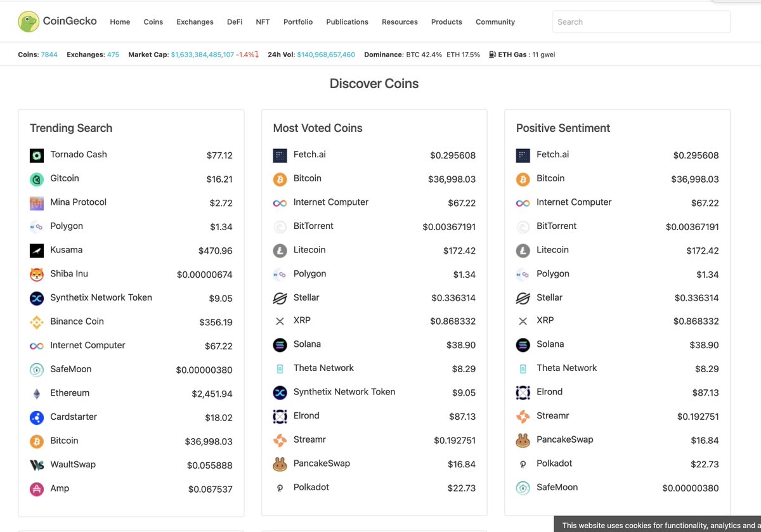Open the Portfolio menu item
The height and width of the screenshot is (532, 761).
pos(297,22)
